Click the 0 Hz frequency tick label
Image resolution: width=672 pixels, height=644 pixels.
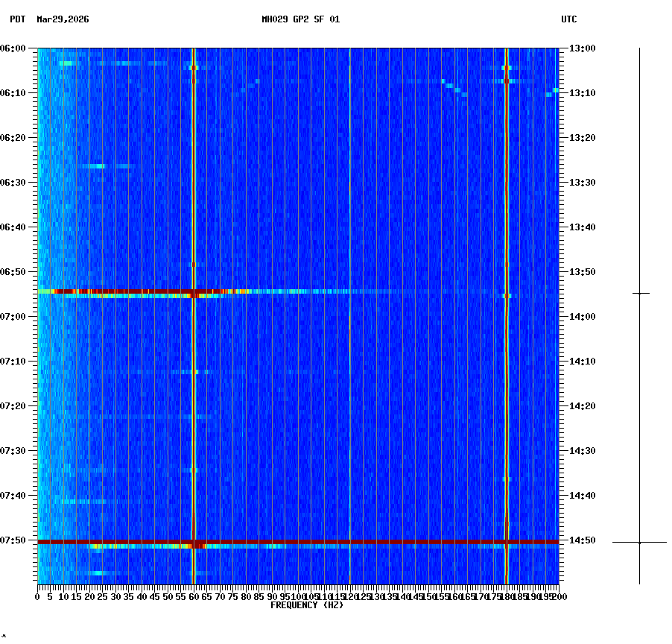[36, 596]
